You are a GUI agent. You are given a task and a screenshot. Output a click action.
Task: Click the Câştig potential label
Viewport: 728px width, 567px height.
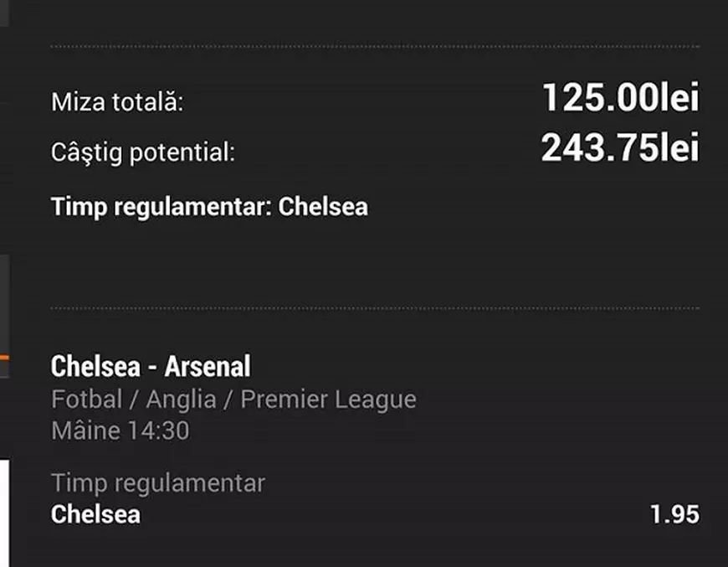click(x=144, y=152)
